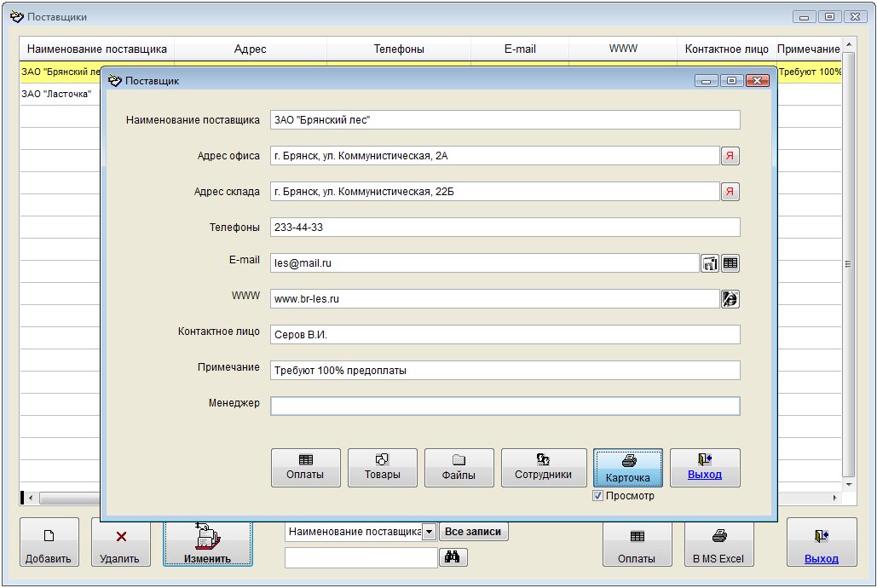The height and width of the screenshot is (588, 877).
Task: Click the Контактное лицо field Серов В.И.
Action: (x=505, y=335)
